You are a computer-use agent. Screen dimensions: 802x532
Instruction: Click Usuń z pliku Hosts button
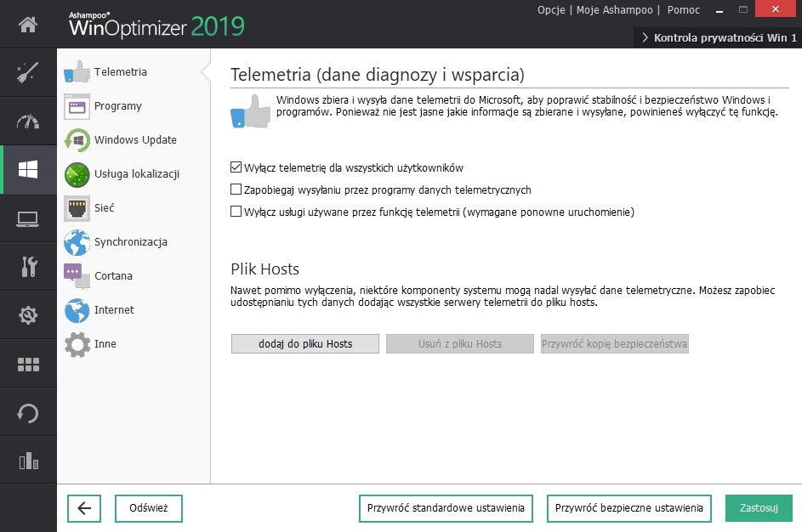point(460,344)
